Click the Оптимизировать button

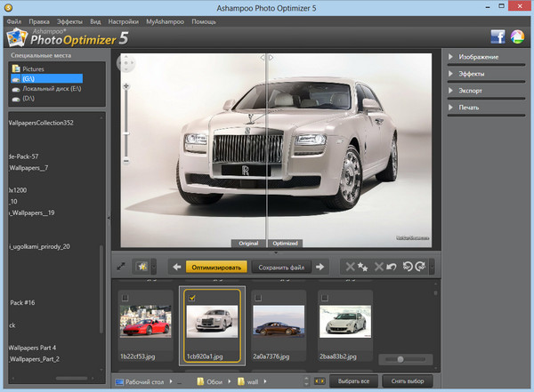pos(216,268)
